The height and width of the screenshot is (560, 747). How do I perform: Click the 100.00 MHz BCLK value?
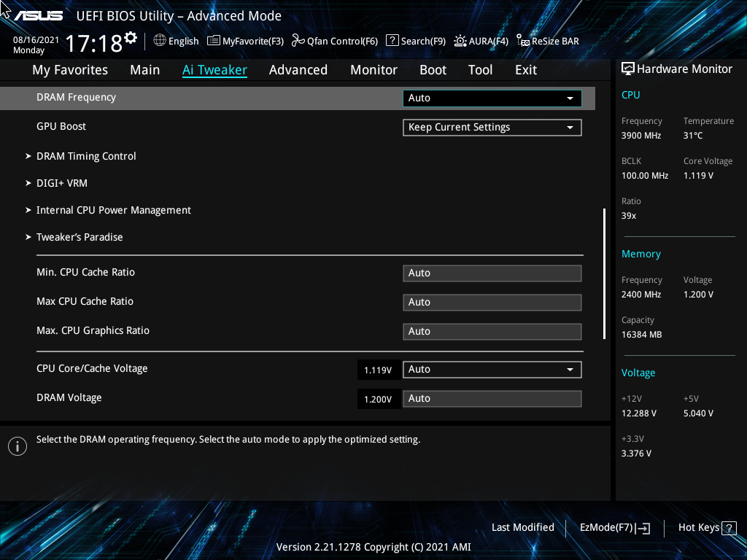coord(645,176)
